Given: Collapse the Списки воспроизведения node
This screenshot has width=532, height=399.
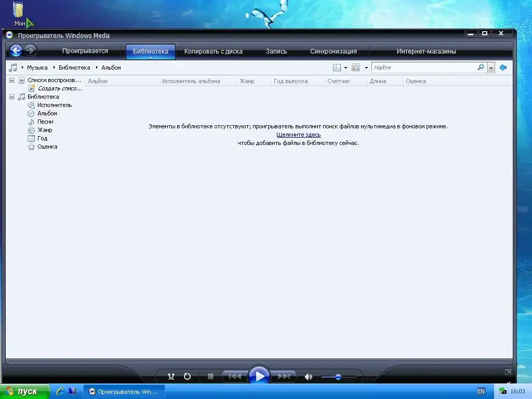Looking at the screenshot, I should (x=11, y=80).
